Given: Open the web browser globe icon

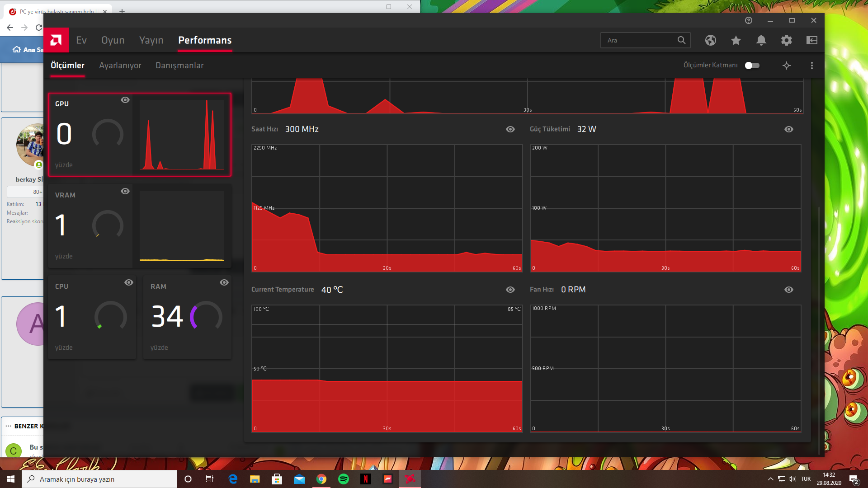Looking at the screenshot, I should click(710, 40).
